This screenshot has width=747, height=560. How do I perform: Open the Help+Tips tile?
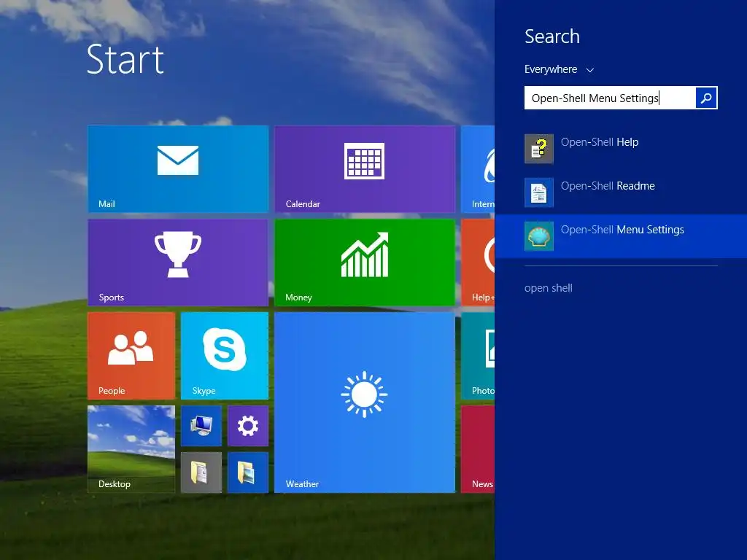[x=479, y=262]
